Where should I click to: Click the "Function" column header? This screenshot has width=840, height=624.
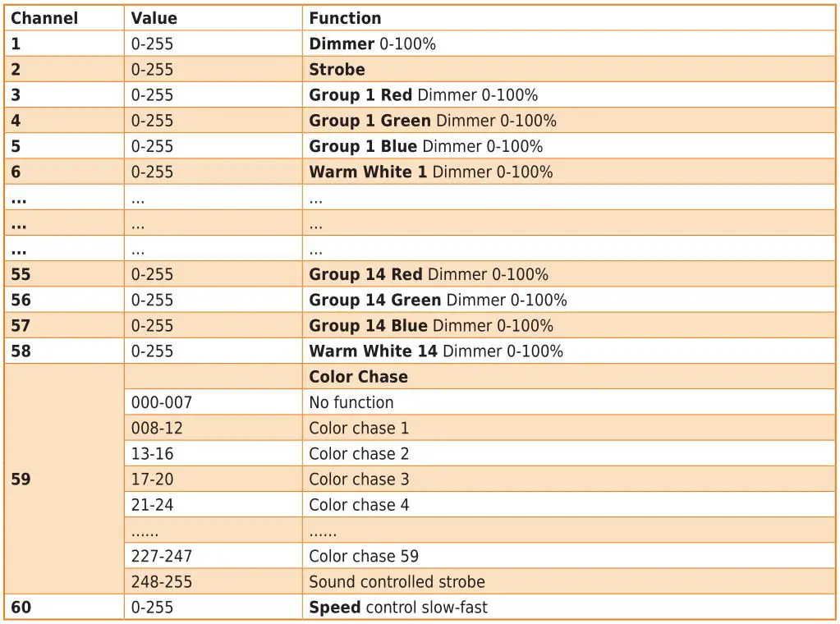coord(345,18)
